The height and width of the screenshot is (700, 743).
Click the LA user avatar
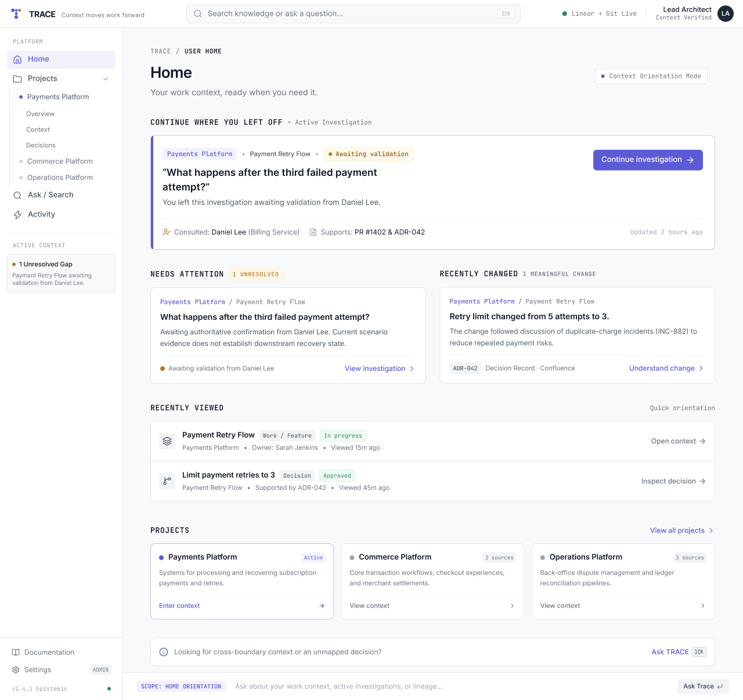726,13
